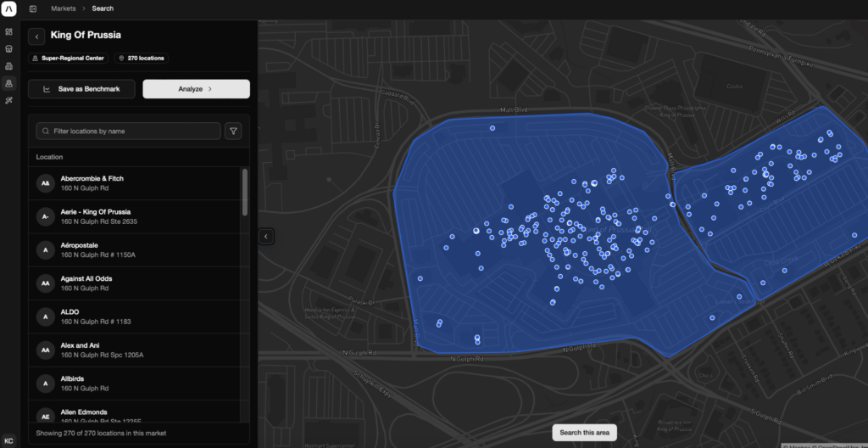Click the Search breadcrumb
This screenshot has height=448, width=868.
(103, 8)
